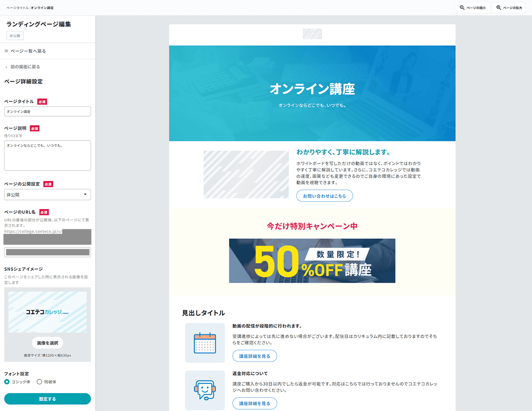Click inside the ページ説明 text area
The width and height of the screenshot is (532, 411).
point(47,156)
